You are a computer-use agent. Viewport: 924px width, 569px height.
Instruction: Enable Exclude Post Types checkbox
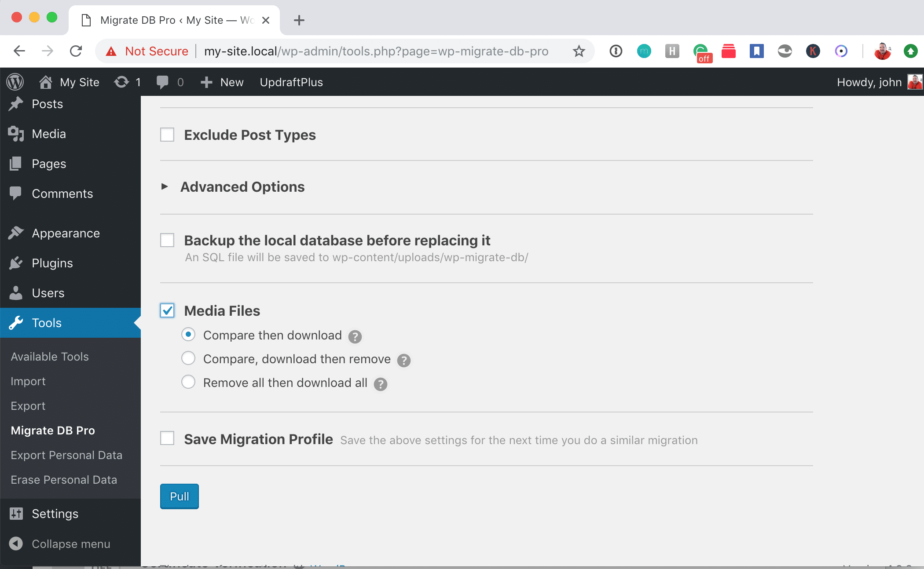(x=167, y=135)
